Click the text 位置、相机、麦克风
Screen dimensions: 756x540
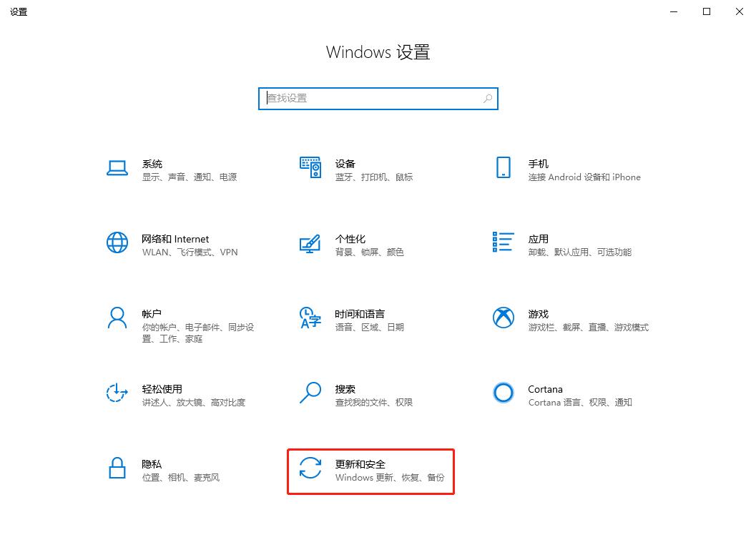[x=181, y=477]
